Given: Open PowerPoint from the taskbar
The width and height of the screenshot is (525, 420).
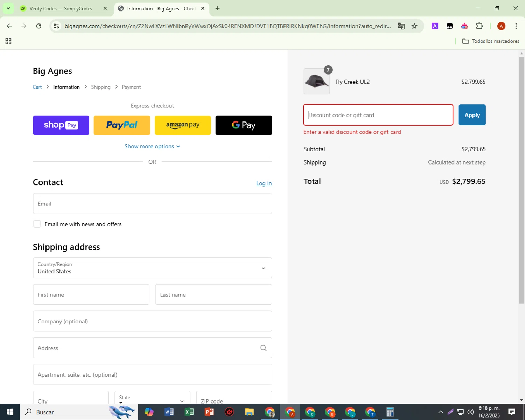Looking at the screenshot, I should coord(209,412).
